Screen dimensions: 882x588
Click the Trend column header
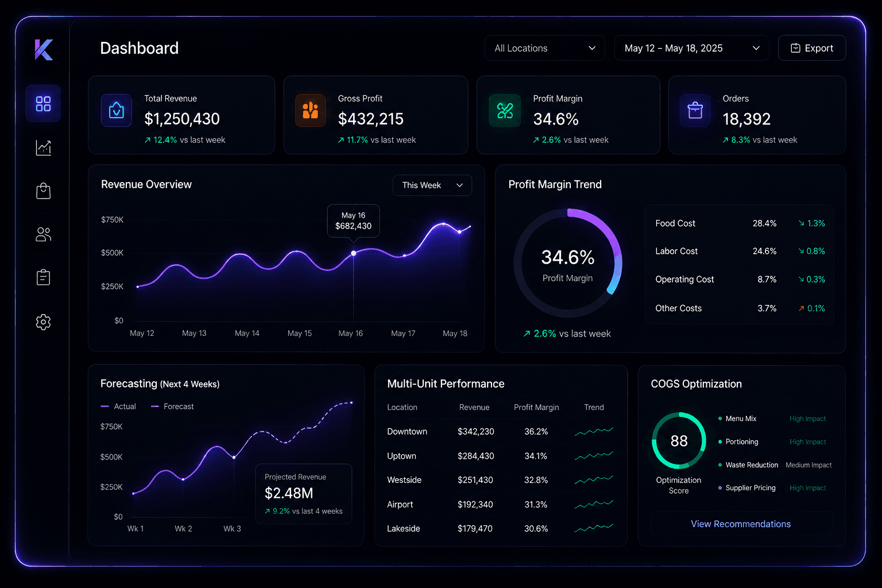pos(594,407)
